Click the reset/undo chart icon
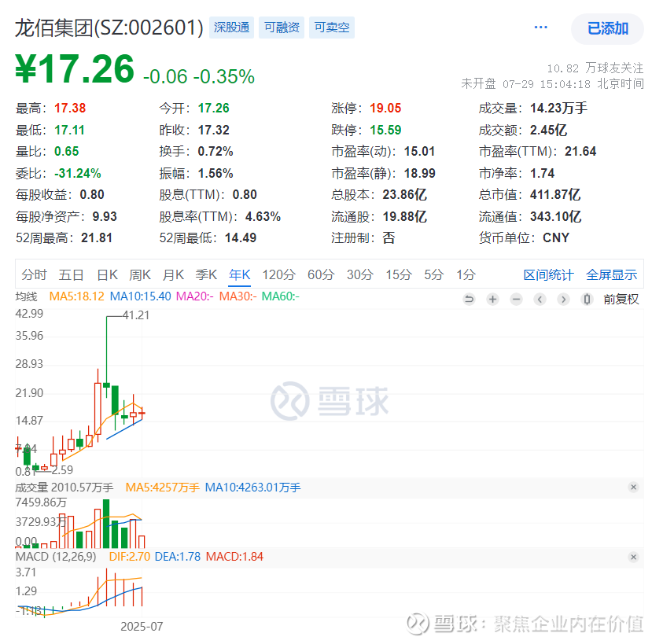Image resolution: width=663 pixels, height=644 pixels. coord(469,300)
